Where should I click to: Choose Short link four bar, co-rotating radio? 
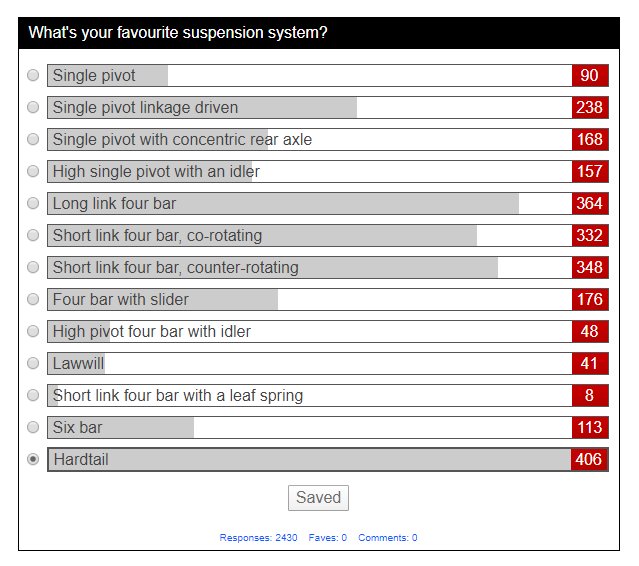point(33,235)
